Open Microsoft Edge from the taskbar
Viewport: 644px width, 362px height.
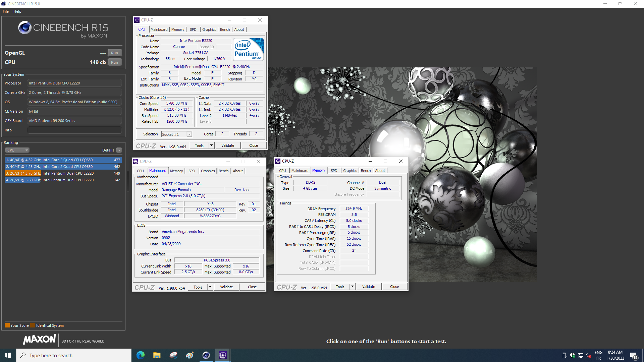pyautogui.click(x=141, y=355)
